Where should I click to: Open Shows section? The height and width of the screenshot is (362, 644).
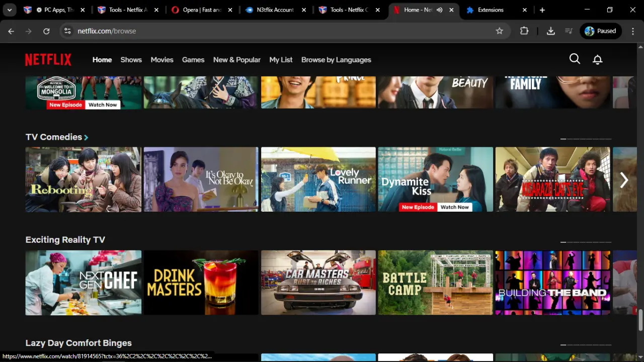(x=131, y=60)
